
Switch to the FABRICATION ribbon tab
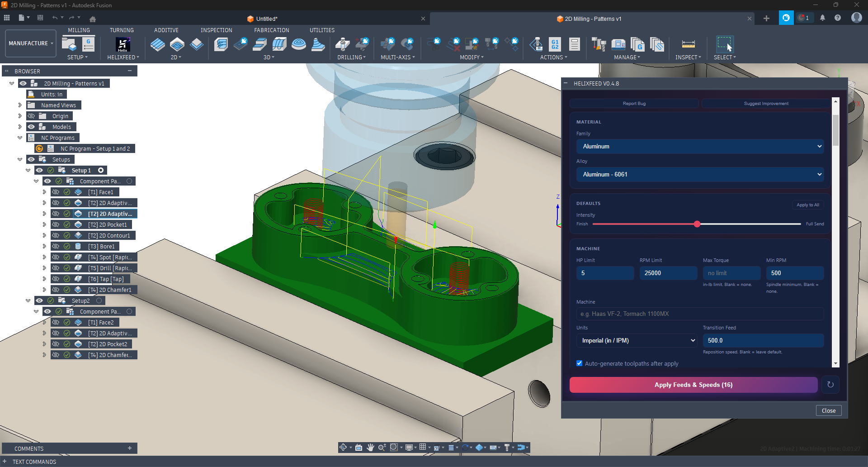point(271,30)
